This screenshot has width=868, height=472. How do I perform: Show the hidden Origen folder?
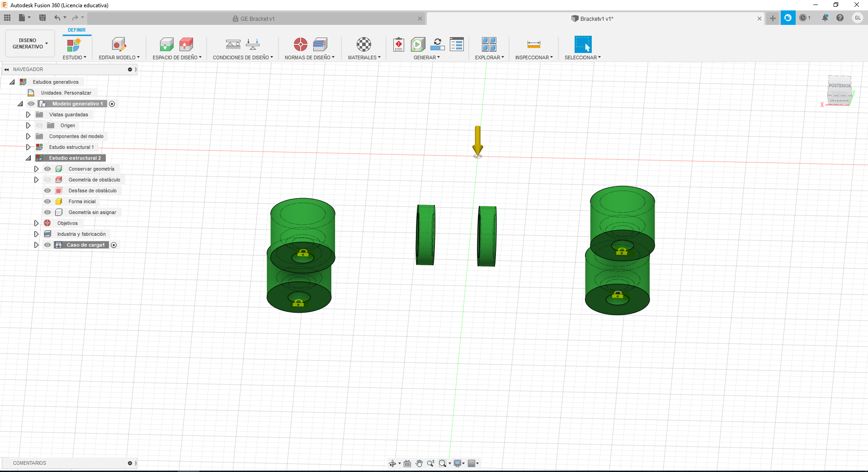coord(39,125)
